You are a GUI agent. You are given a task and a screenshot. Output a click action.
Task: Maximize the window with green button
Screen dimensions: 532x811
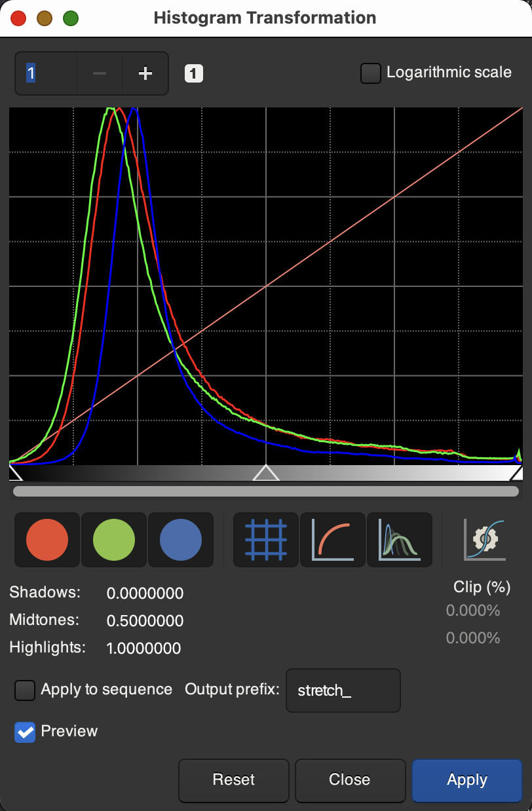click(x=71, y=18)
